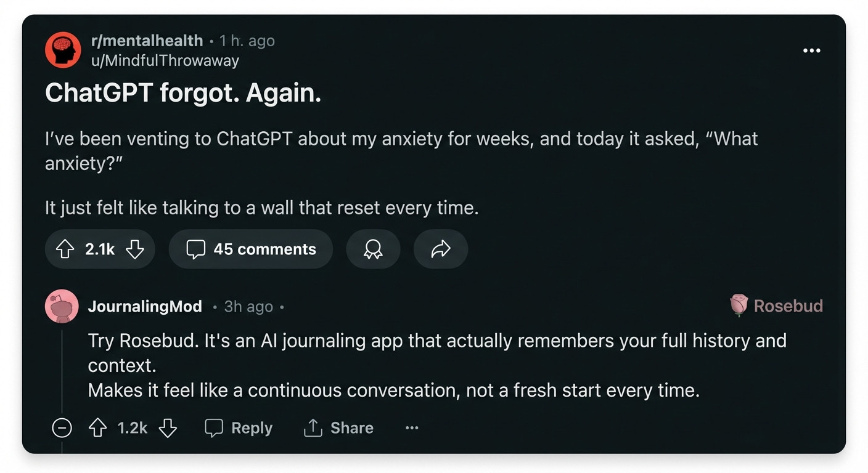Image resolution: width=868 pixels, height=473 pixels.
Task: Open comment more options ellipsis
Action: click(412, 428)
